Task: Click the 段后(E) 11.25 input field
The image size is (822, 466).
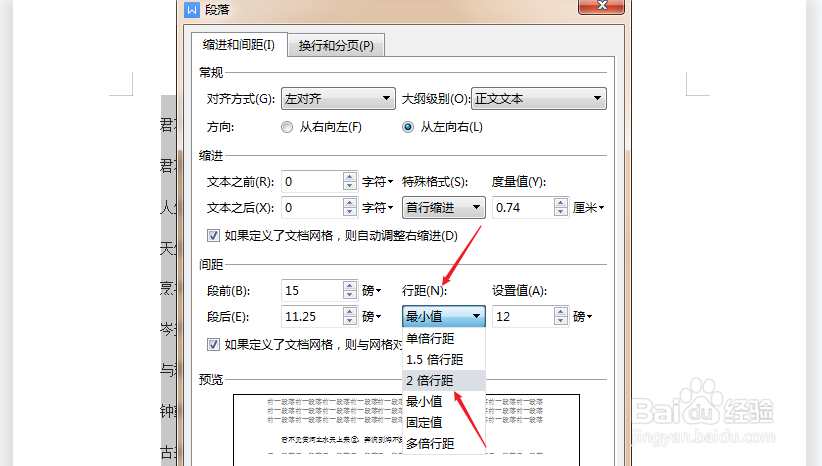Action: coord(312,317)
